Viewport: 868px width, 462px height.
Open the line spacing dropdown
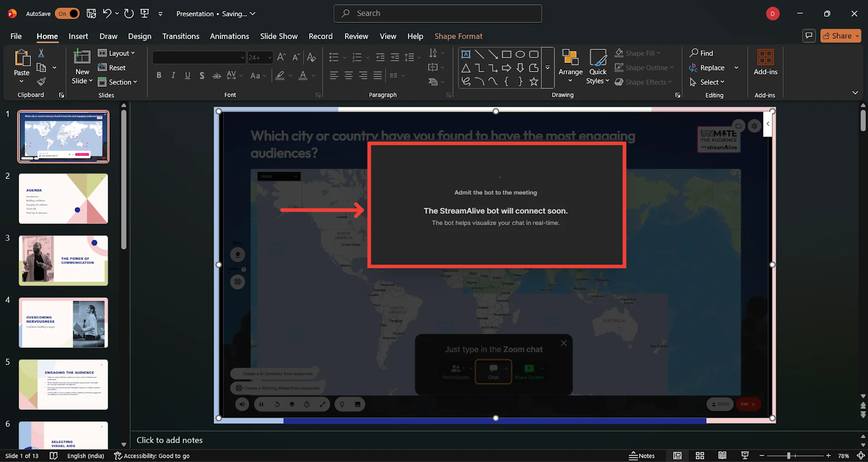coord(412,57)
